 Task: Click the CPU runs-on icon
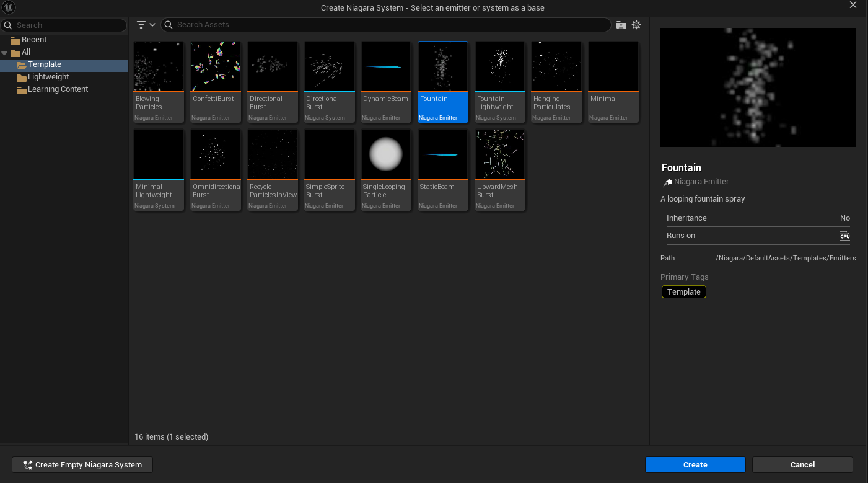click(x=845, y=236)
